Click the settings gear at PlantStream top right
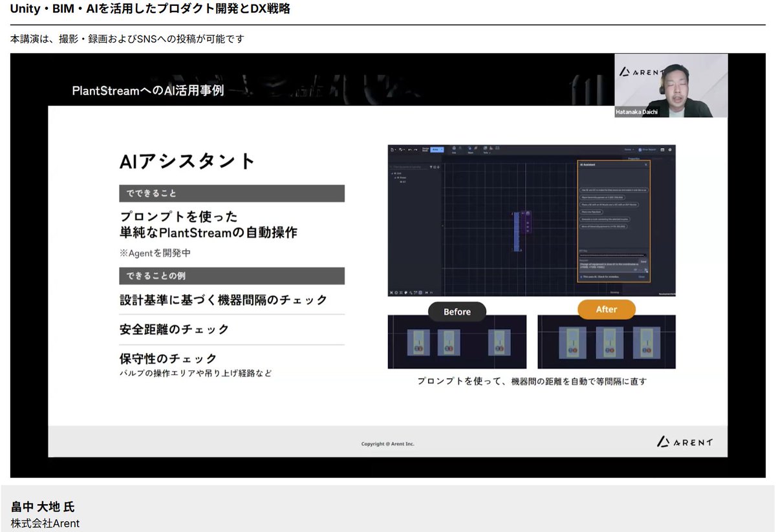 pyautogui.click(x=670, y=149)
